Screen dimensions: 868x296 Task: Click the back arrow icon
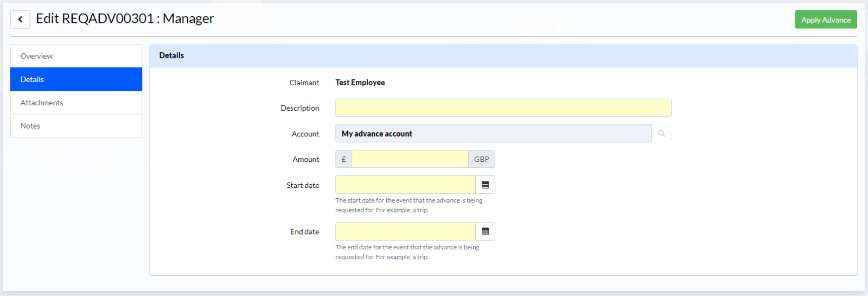point(20,19)
